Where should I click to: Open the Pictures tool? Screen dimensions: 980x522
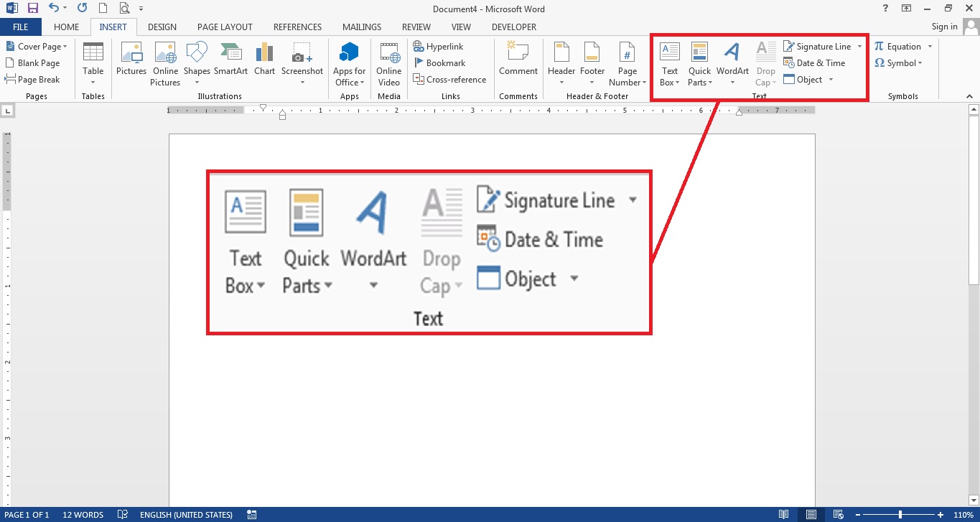click(131, 63)
